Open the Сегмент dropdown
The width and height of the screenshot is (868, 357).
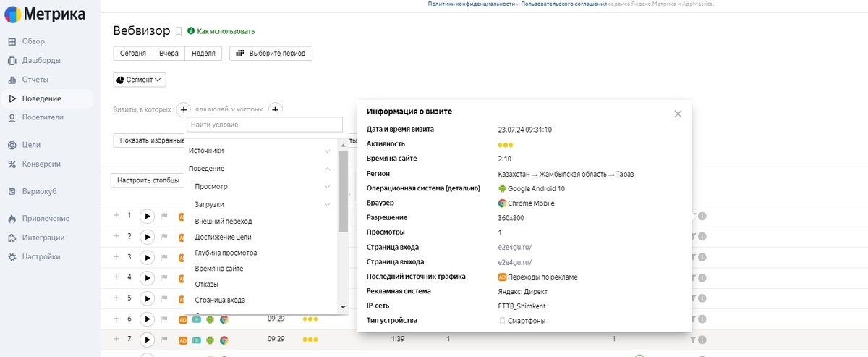click(x=140, y=80)
